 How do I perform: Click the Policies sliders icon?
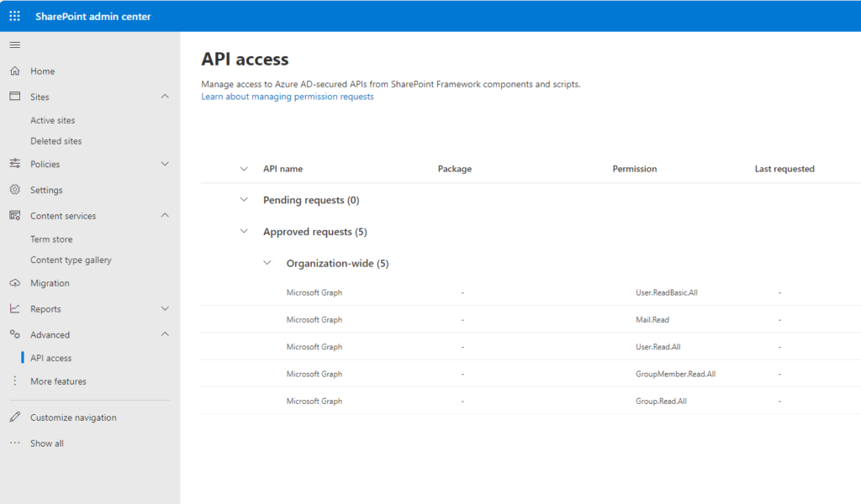click(14, 164)
